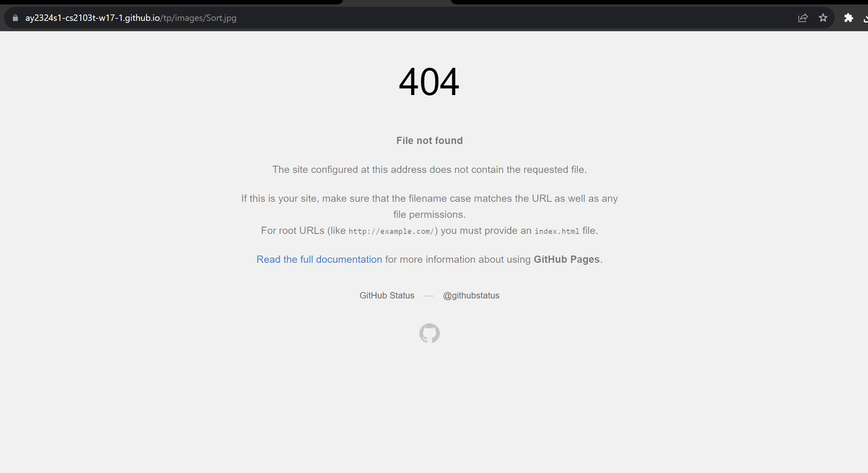The width and height of the screenshot is (868, 473).
Task: Open the Extensions puzzle piece menu
Action: pyautogui.click(x=848, y=18)
